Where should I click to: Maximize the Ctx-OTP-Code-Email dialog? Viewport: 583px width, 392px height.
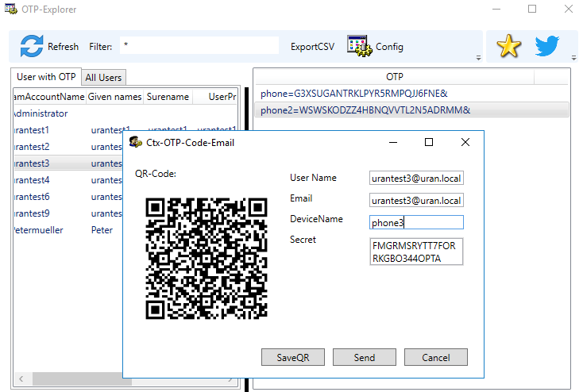click(x=429, y=142)
